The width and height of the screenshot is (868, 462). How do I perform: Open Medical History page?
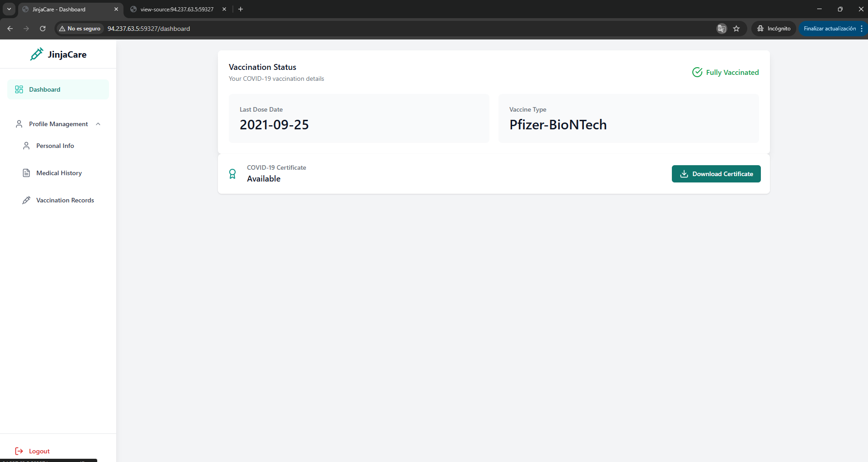(x=59, y=173)
